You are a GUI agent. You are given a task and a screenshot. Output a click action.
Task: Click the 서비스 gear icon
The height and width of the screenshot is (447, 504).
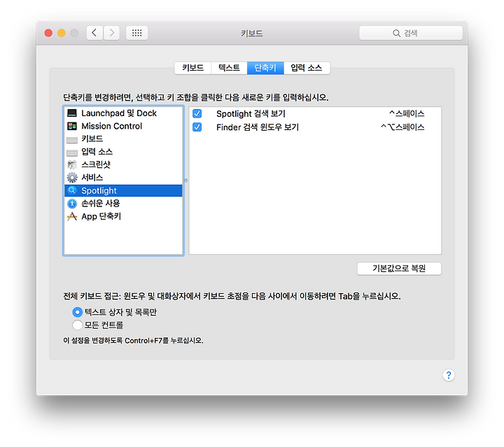72,178
